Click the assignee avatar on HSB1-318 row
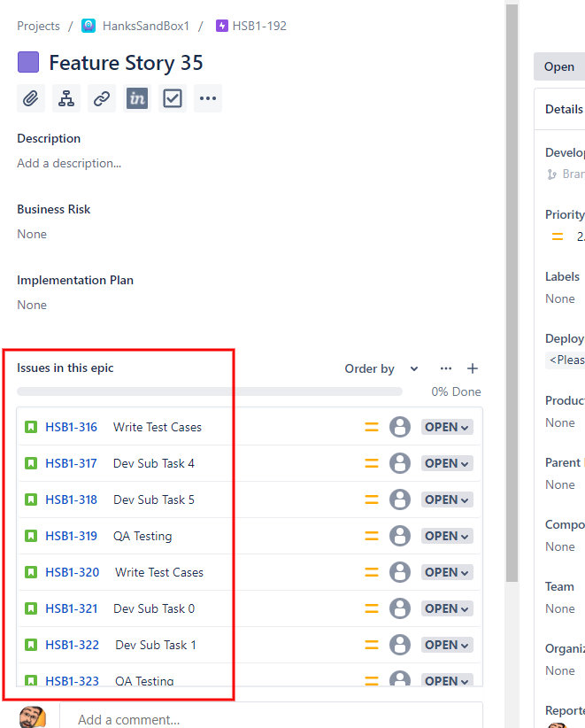 pyautogui.click(x=400, y=500)
